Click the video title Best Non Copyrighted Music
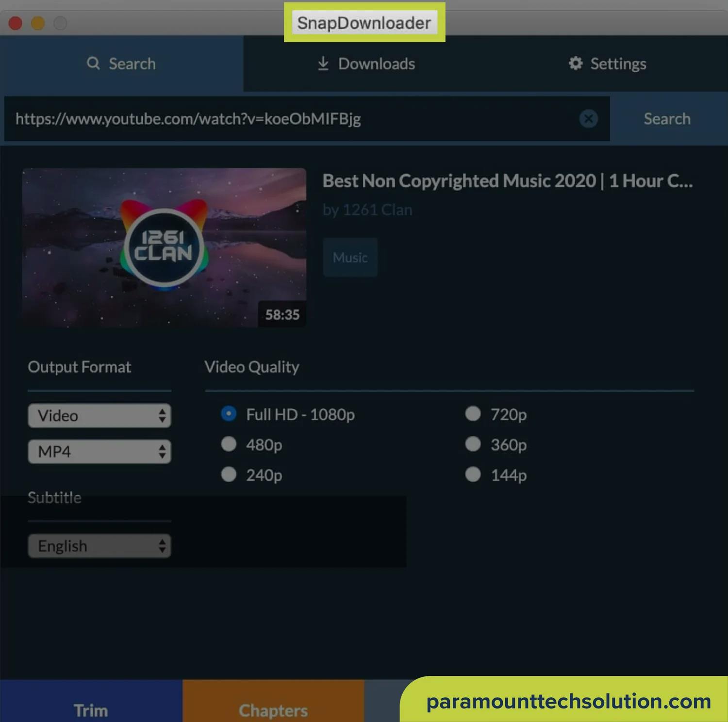The width and height of the screenshot is (728, 722). 508,181
